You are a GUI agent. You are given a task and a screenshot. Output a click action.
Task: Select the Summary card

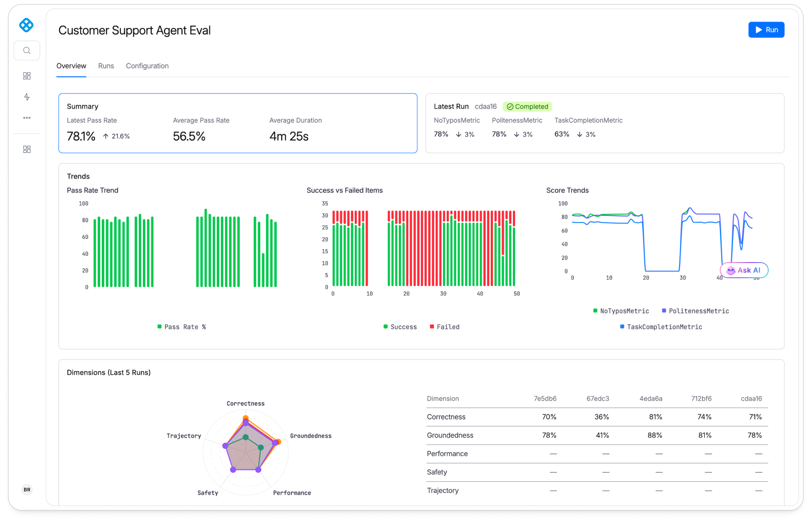pos(238,123)
